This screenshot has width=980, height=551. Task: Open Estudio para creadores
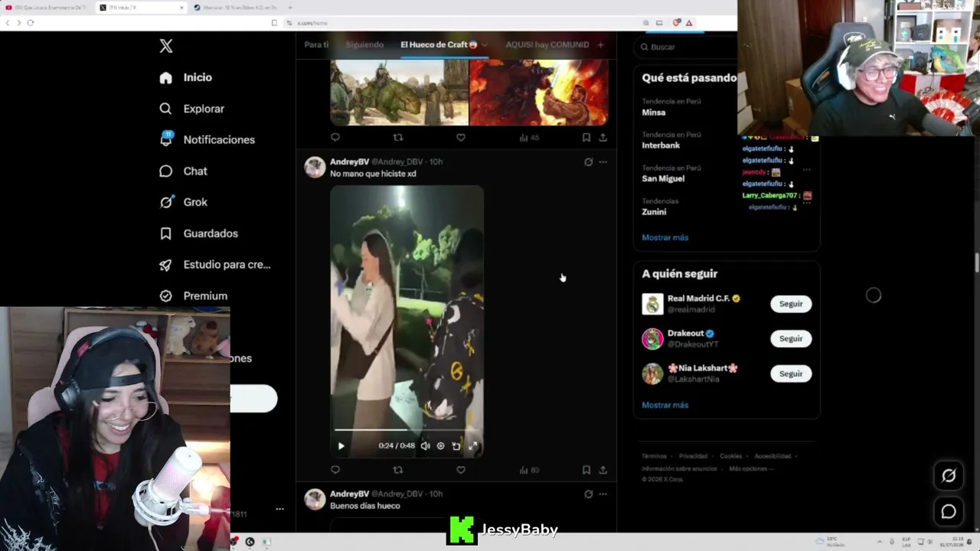click(x=214, y=265)
